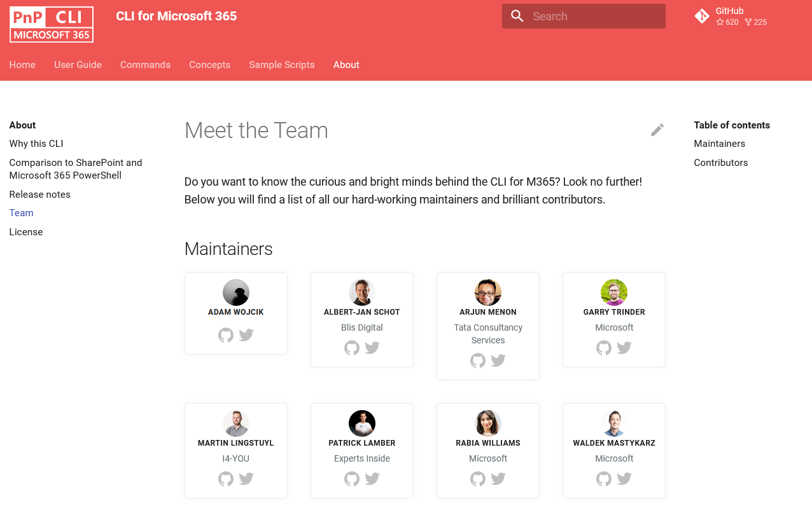The height and width of the screenshot is (508, 812).
Task: Click the name GARRY TRINDER
Action: click(614, 312)
